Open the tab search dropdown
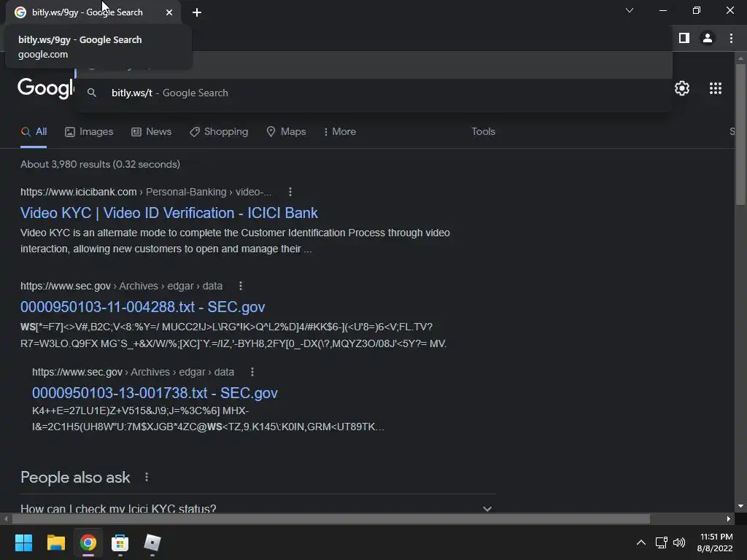The width and height of the screenshot is (747, 560). point(630,10)
